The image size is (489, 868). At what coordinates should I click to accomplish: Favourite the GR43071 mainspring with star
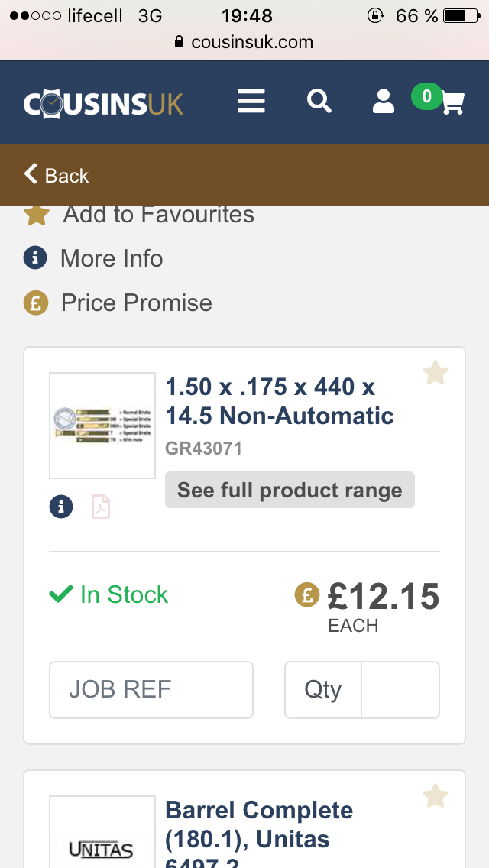click(436, 373)
